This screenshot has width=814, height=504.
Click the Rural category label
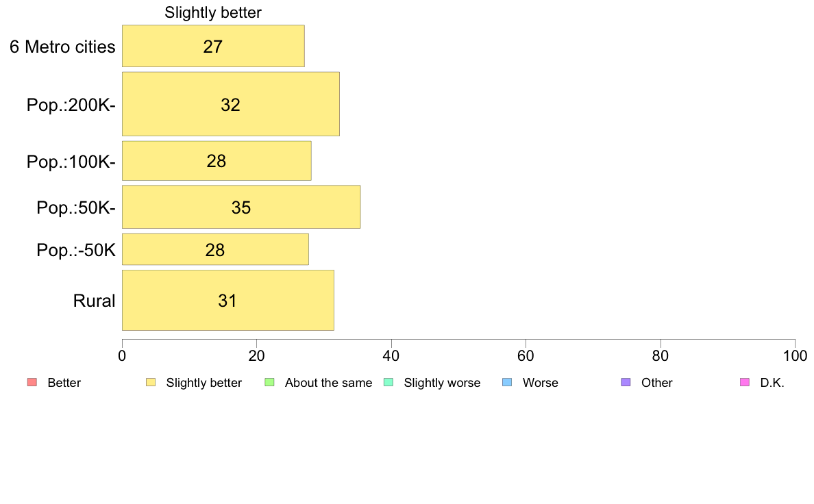[x=94, y=301]
